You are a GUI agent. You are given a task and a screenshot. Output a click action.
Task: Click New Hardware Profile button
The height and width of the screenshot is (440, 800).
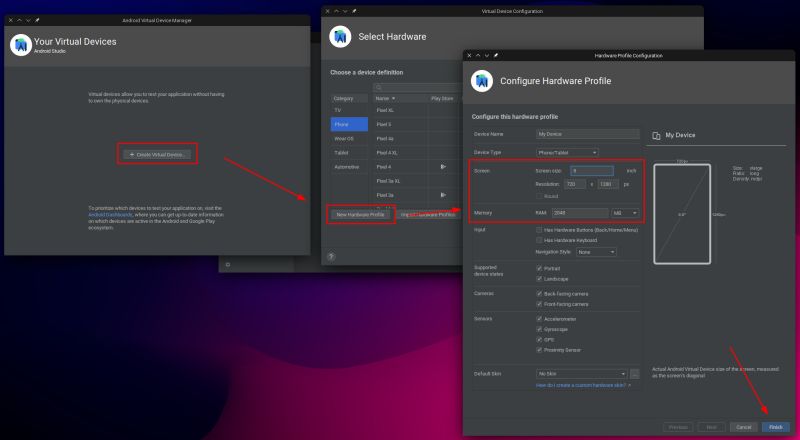pos(360,215)
